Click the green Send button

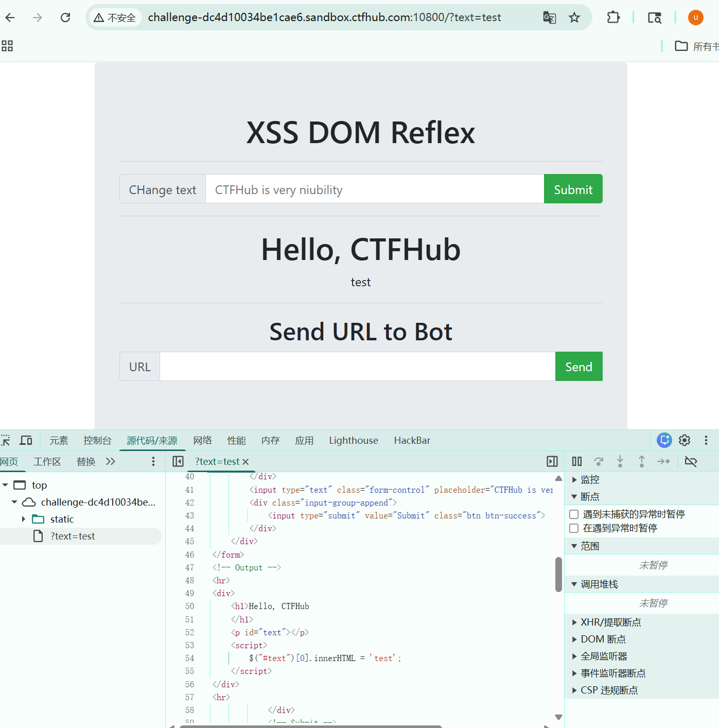click(579, 367)
